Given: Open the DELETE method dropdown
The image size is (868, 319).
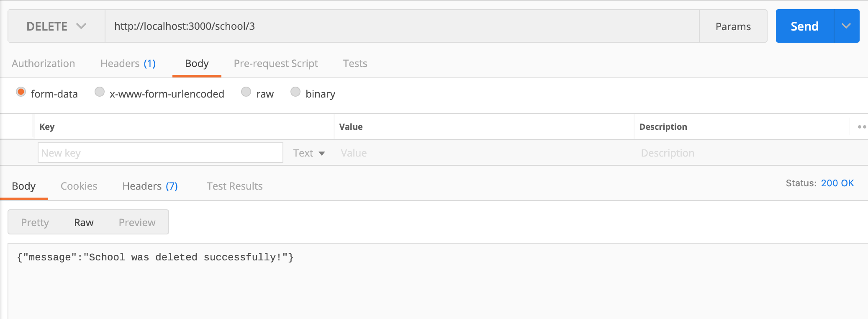Looking at the screenshot, I should click(x=56, y=26).
